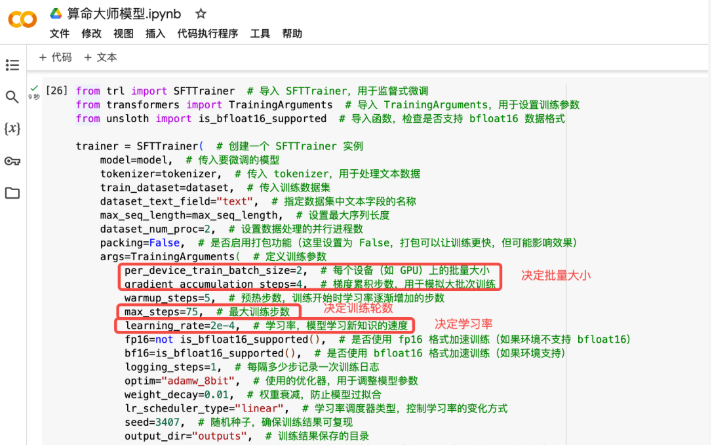Image resolution: width=711 pixels, height=445 pixels.
Task: Click the 'tokenizer=tokenizer,' argument
Action: click(x=161, y=174)
